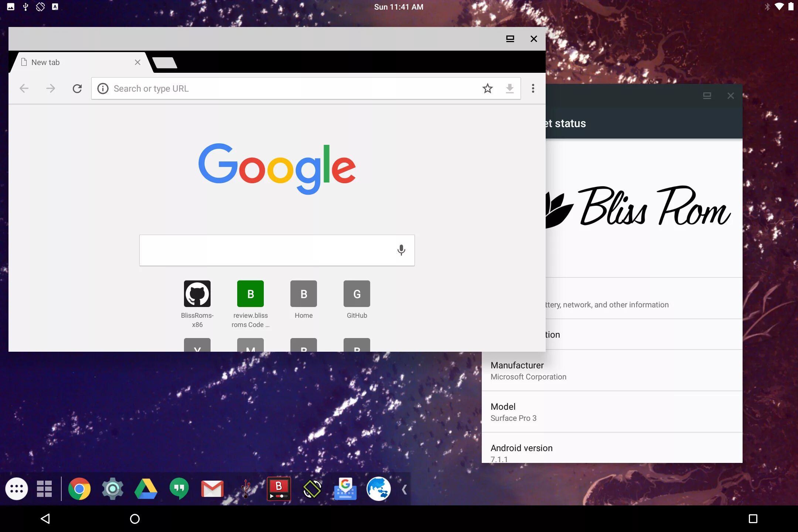Select Android version entry in Settings
798x532 pixels.
coord(612,448)
